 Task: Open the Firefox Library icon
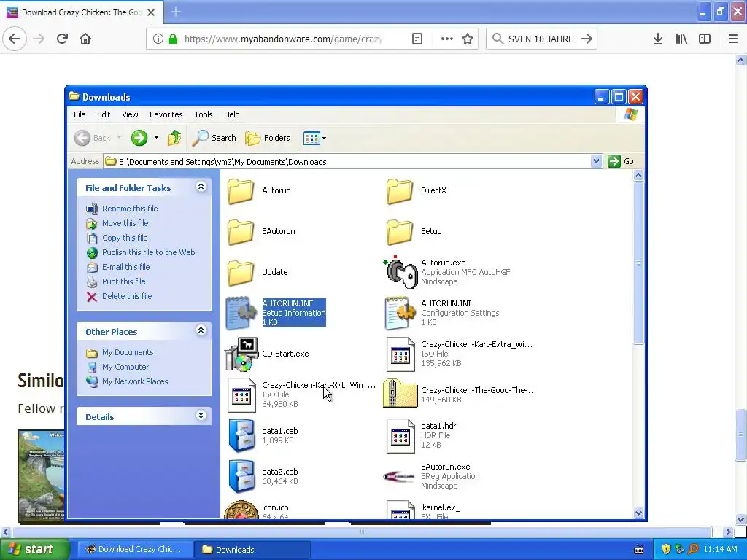click(x=681, y=39)
